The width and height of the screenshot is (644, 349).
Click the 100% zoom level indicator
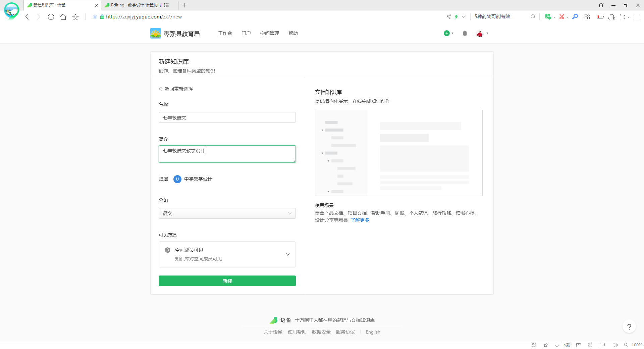click(637, 345)
